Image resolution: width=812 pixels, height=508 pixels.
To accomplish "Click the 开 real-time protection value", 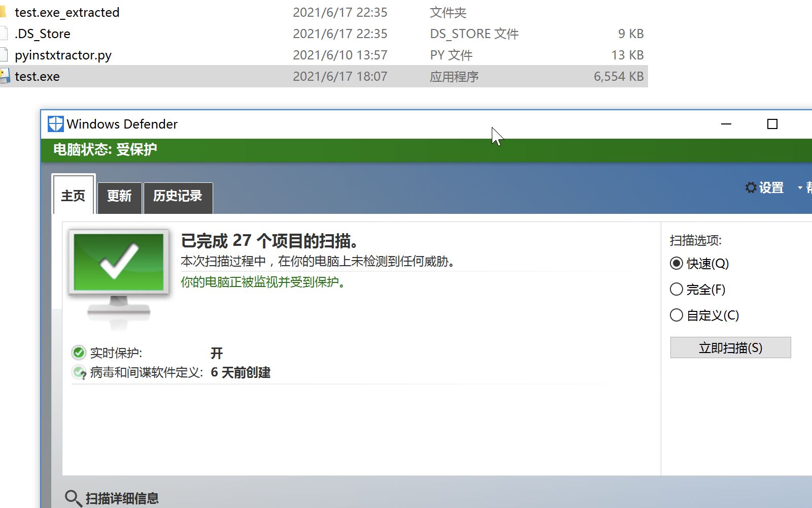I will pos(217,353).
